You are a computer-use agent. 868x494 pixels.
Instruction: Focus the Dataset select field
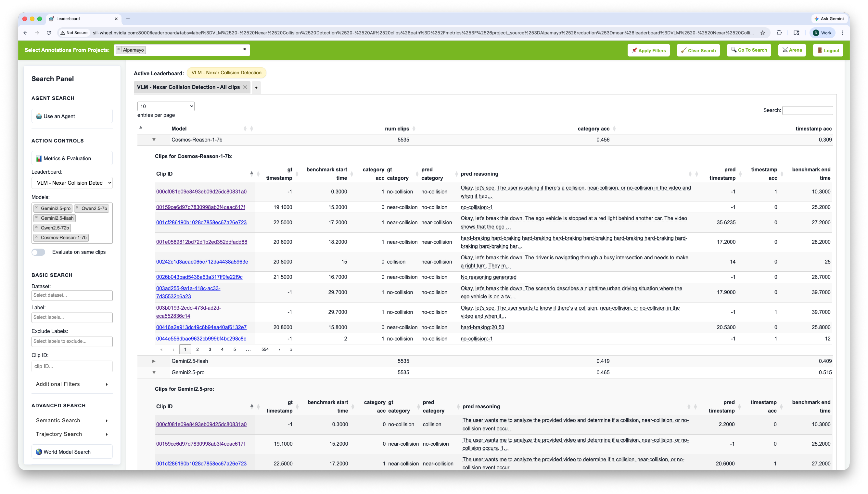click(72, 295)
